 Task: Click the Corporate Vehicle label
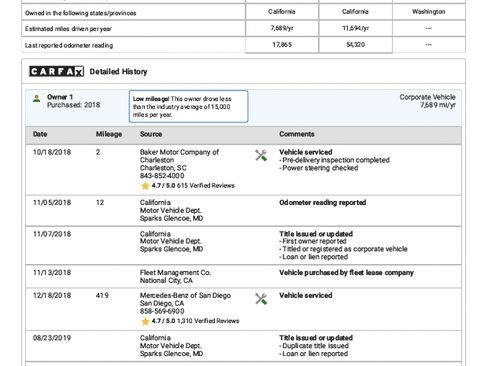428,97
